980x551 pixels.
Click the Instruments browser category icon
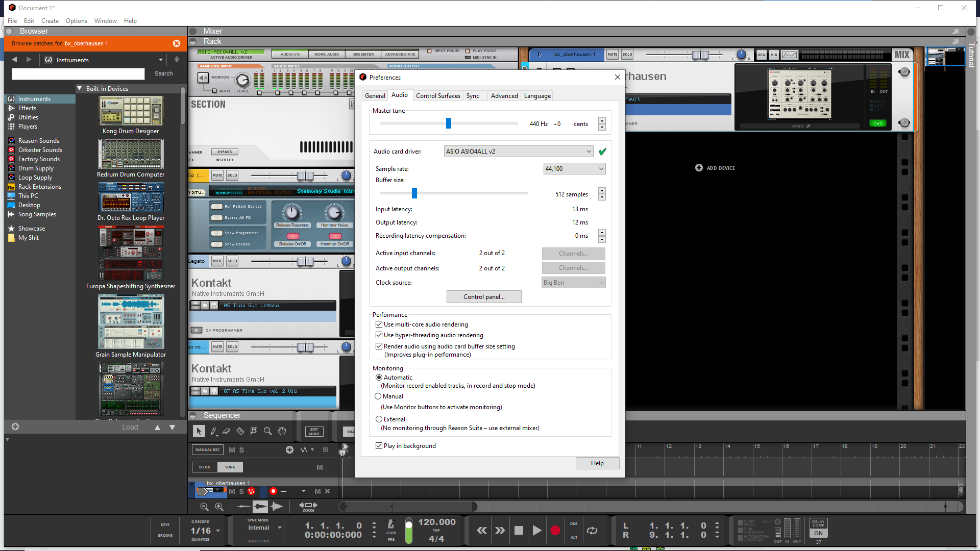tap(11, 99)
